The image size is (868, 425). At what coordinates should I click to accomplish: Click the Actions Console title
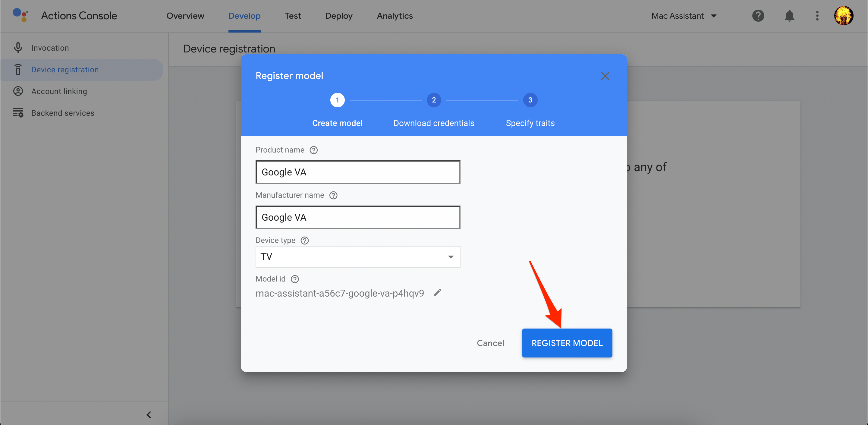79,16
